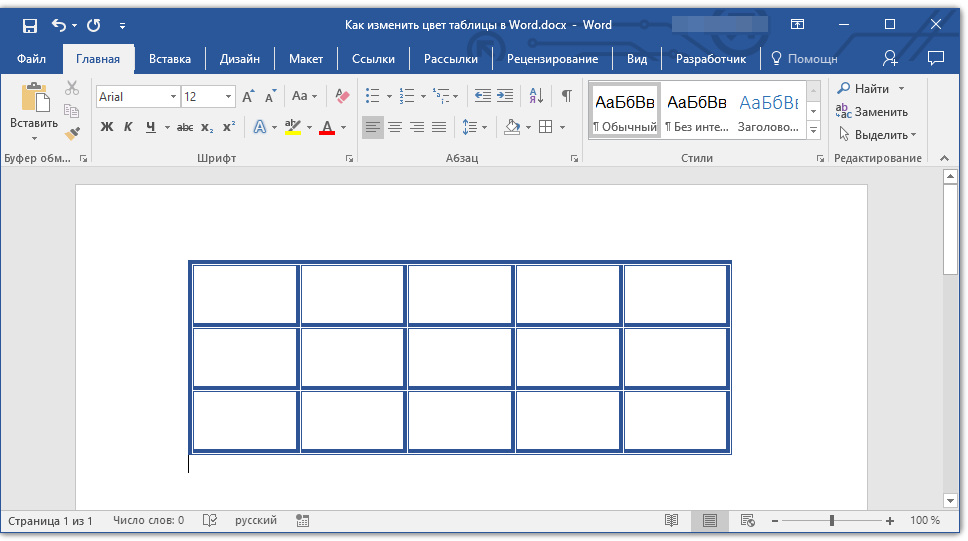Toggle paragraph marks display (¶)
The width and height of the screenshot is (968, 541).
[566, 96]
